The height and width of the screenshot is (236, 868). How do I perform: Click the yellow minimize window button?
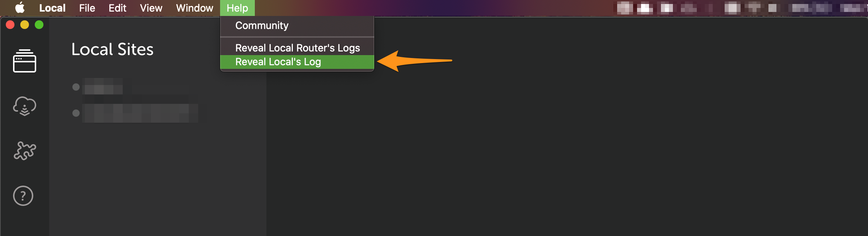(x=25, y=25)
